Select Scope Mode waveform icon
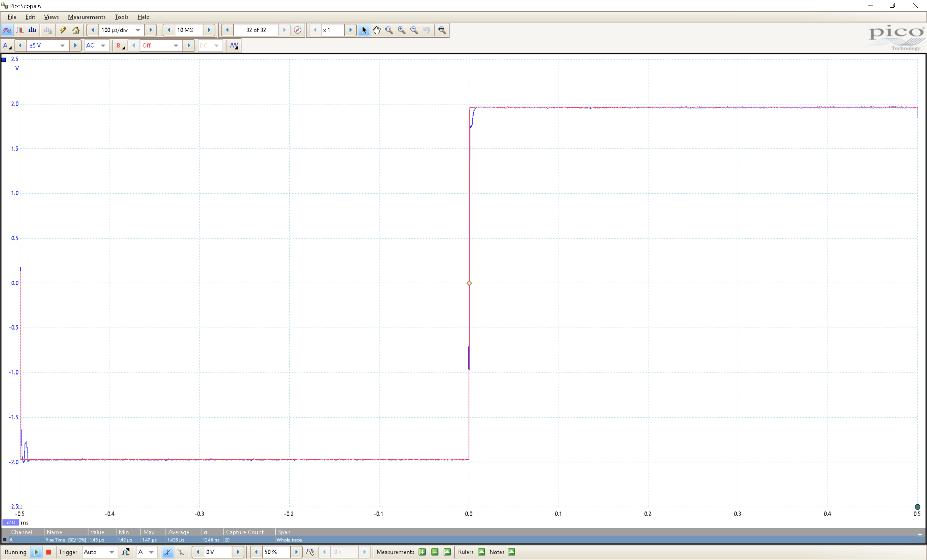This screenshot has width=927, height=560. (x=7, y=30)
